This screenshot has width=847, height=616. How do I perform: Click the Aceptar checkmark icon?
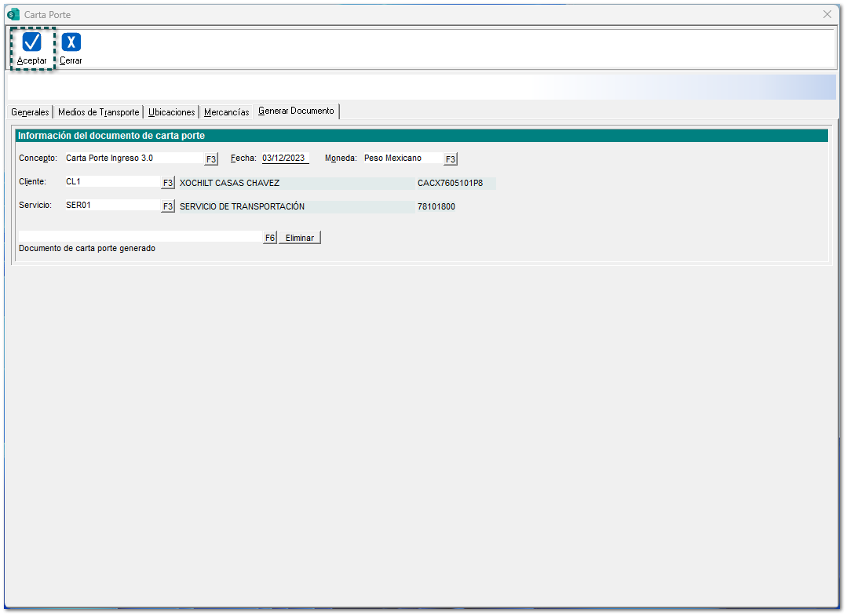[32, 42]
